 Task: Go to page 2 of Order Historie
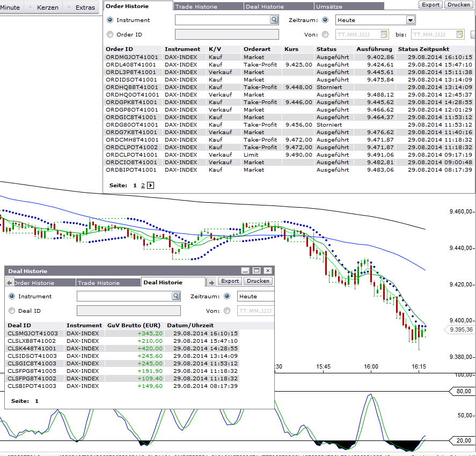pos(143,186)
